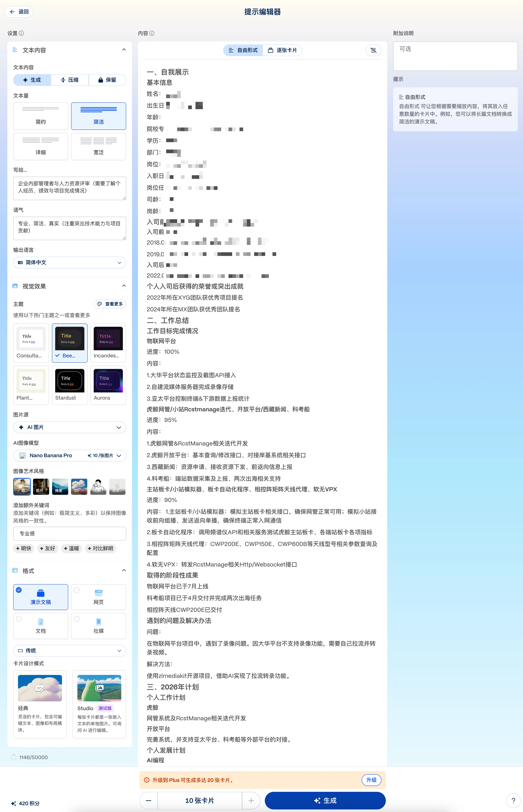Select the Consulta... theme thumbnail
Viewport: 523px width, 812px height.
[x=31, y=343]
